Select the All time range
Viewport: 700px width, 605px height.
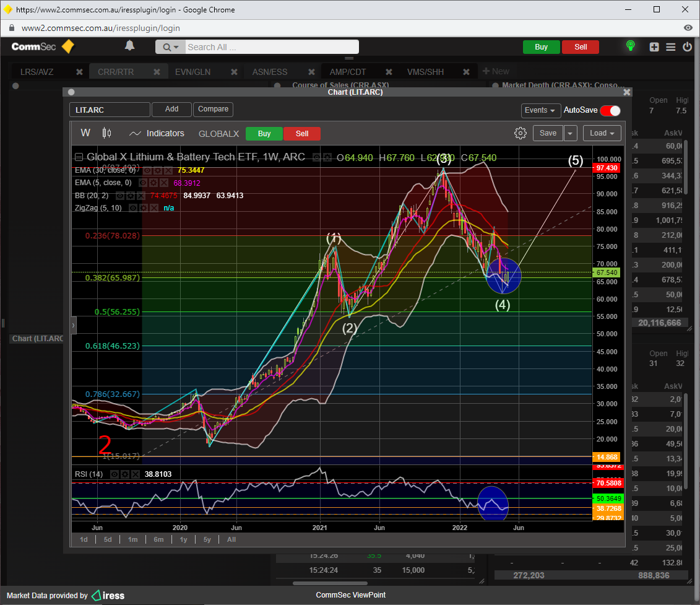[231, 539]
